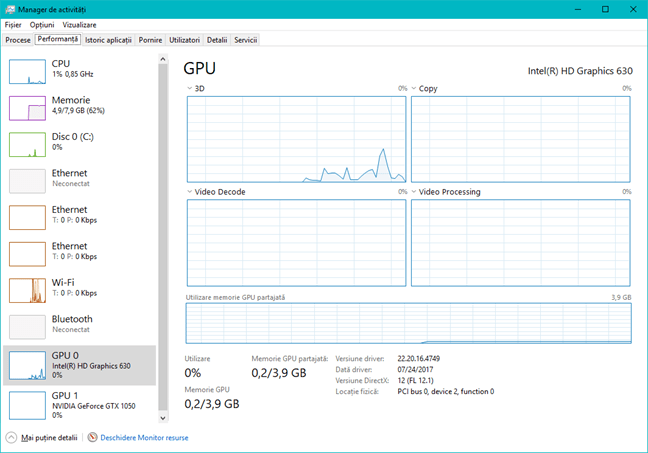This screenshot has width=648, height=453.
Task: Switch to the Servicii tab
Action: tap(245, 40)
